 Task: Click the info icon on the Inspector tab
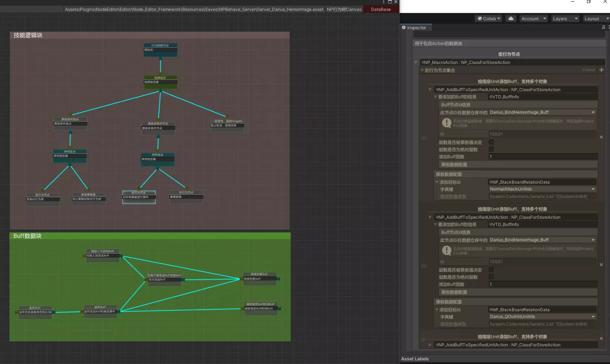[x=404, y=28]
